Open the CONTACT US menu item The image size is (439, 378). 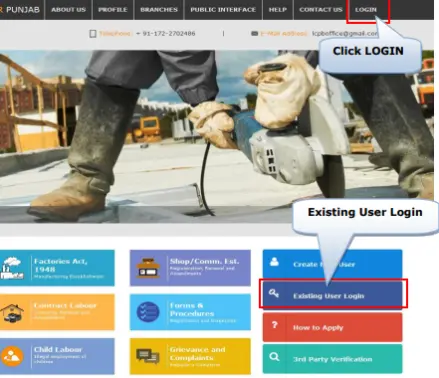point(321,10)
